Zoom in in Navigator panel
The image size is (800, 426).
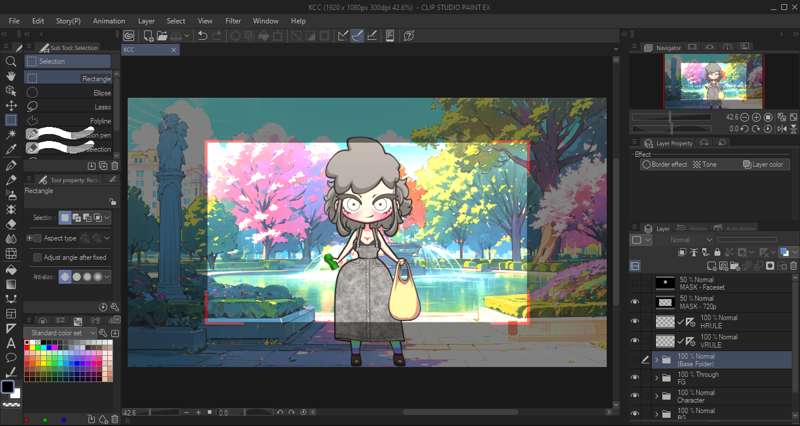[x=757, y=117]
